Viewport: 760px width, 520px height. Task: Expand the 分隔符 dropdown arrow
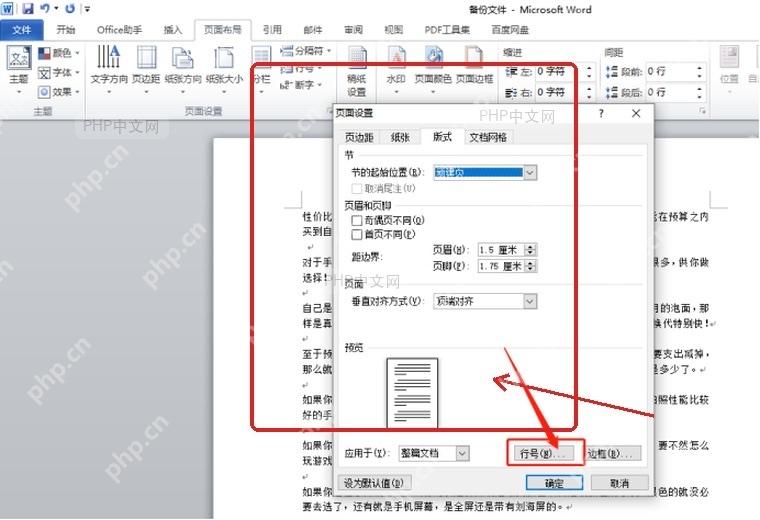tap(329, 50)
